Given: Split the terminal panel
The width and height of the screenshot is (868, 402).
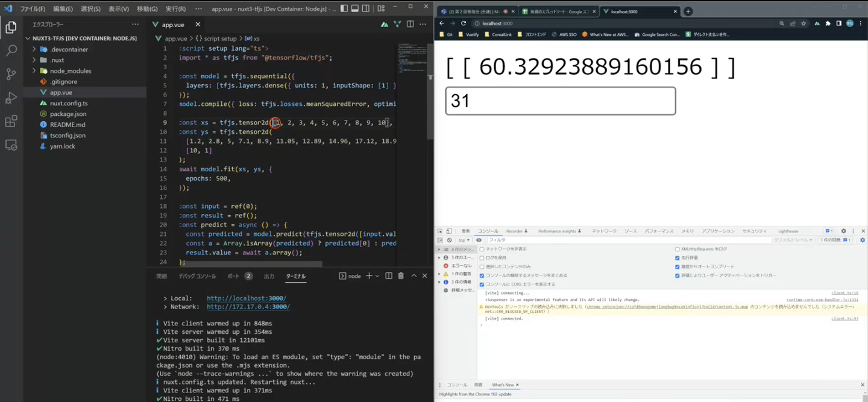Looking at the screenshot, I should tap(389, 276).
